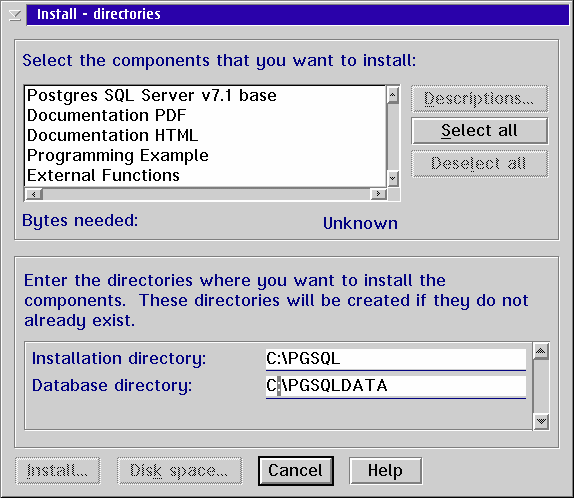Click the Cancel button
The image size is (574, 498).
(296, 471)
